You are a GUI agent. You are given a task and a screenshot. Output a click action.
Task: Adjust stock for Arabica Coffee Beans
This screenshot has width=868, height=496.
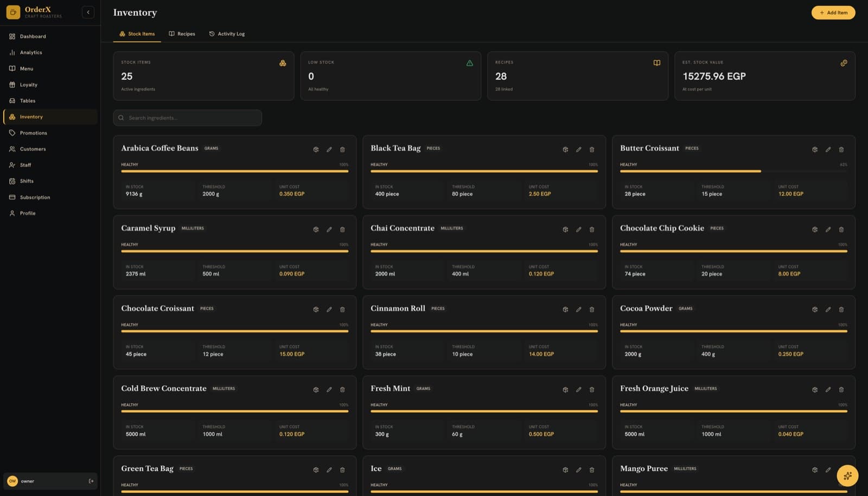pyautogui.click(x=316, y=149)
